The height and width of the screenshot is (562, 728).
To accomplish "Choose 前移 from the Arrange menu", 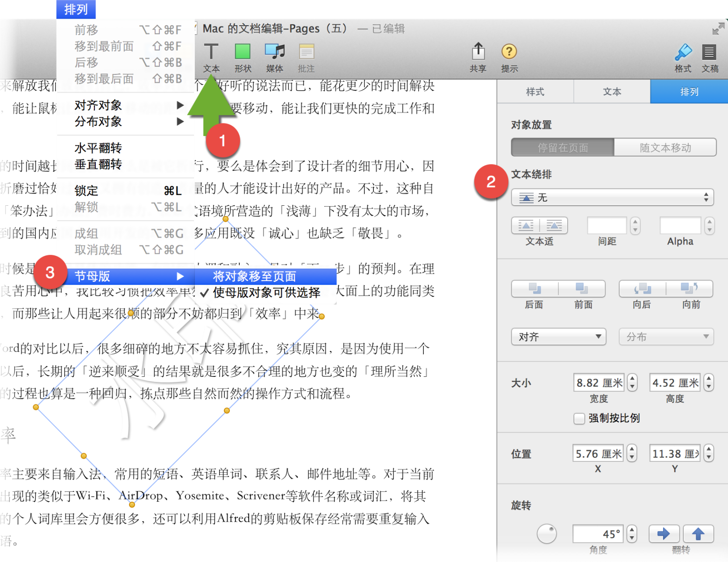I will [x=126, y=30].
